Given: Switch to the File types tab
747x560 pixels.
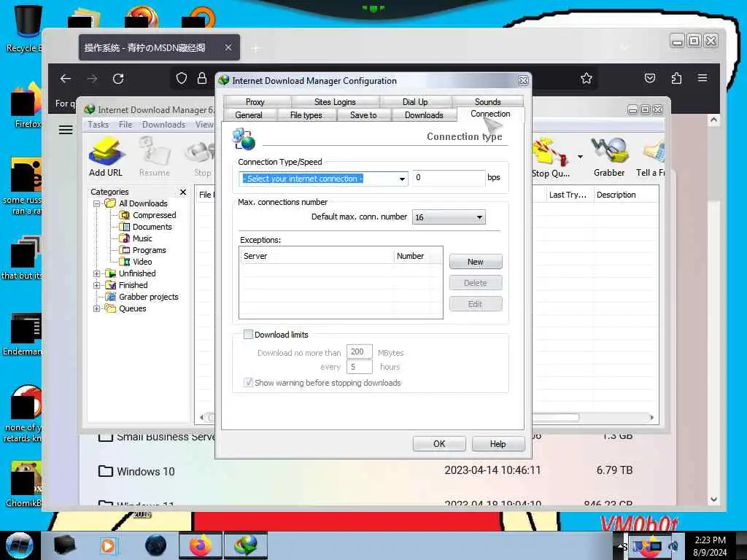Looking at the screenshot, I should pyautogui.click(x=306, y=114).
